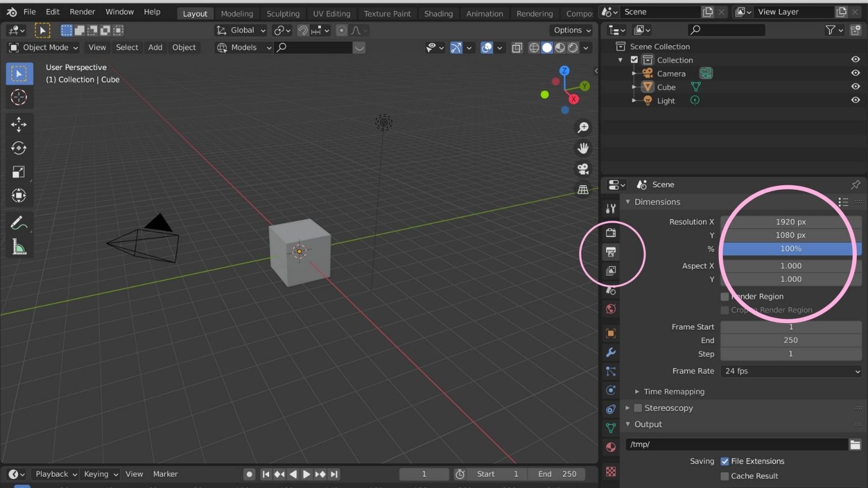Uncheck the File Extensions option

point(725,461)
